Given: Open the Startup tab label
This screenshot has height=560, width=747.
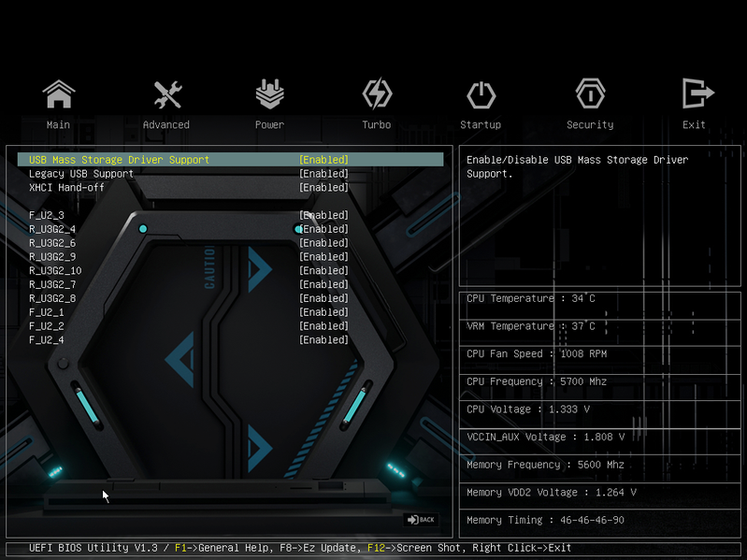Looking at the screenshot, I should 481,125.
